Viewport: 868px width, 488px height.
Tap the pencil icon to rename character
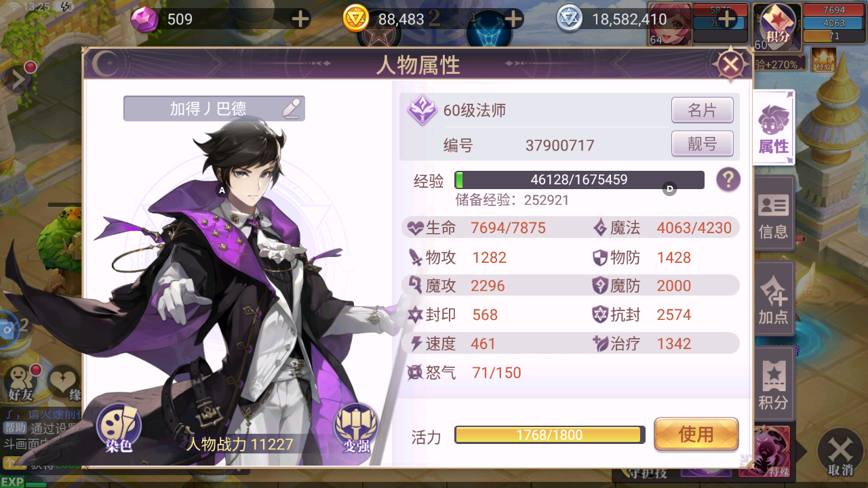click(292, 108)
